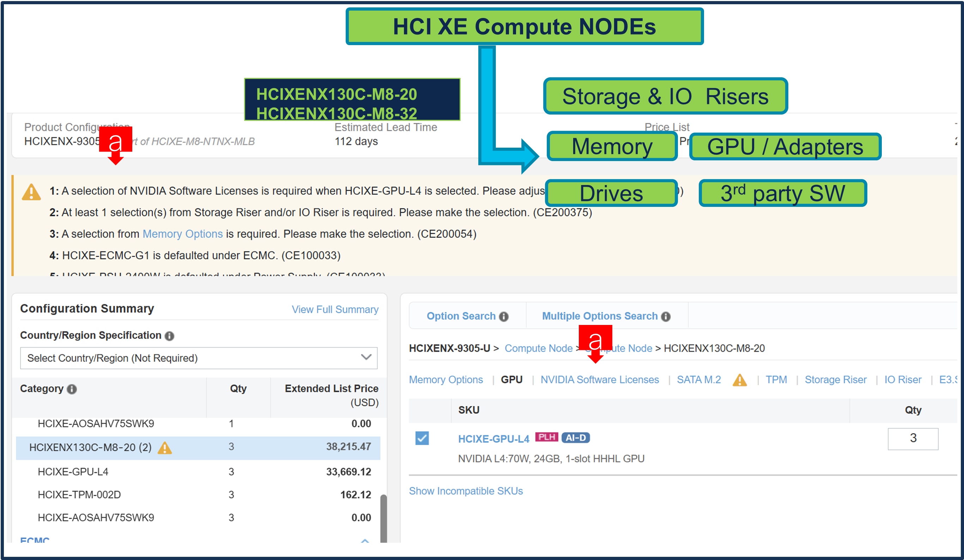Image resolution: width=964 pixels, height=560 pixels.
Task: Click the warning triangle icon in the messages banner
Action: click(31, 192)
